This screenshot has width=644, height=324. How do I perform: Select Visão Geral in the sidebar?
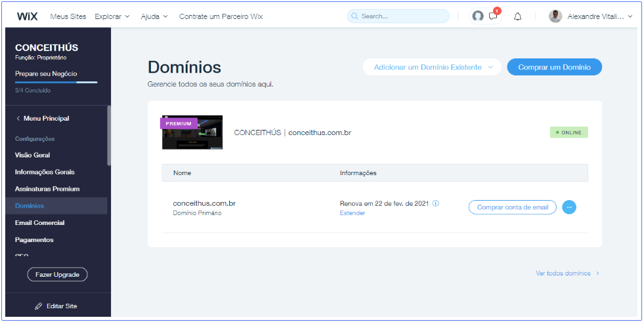[x=33, y=155]
